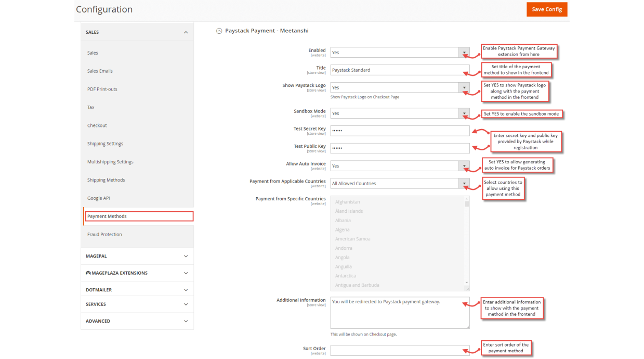Select Antigua and Barbuda in list
This screenshot has width=644, height=359.
pyautogui.click(x=357, y=285)
